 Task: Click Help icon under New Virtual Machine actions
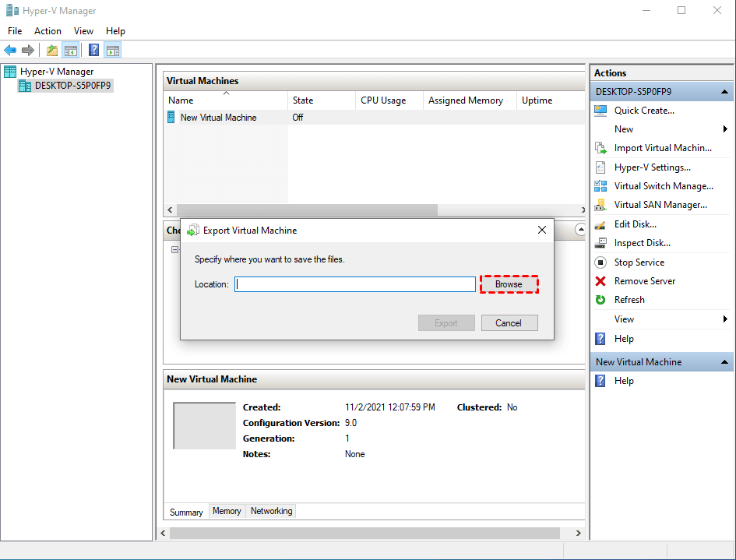(x=600, y=381)
